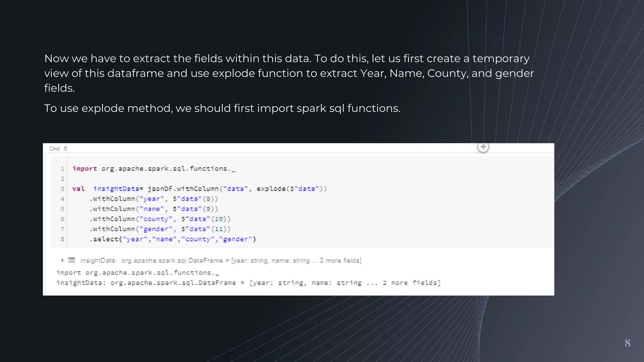Screen dimensions: 644x362
Task: Click the Cmd 5 cell label
Action: tap(58, 149)
